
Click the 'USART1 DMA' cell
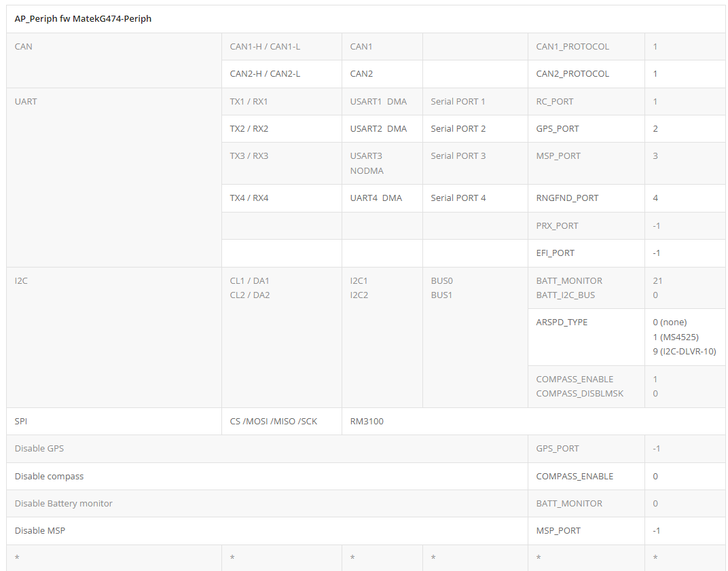pyautogui.click(x=382, y=102)
